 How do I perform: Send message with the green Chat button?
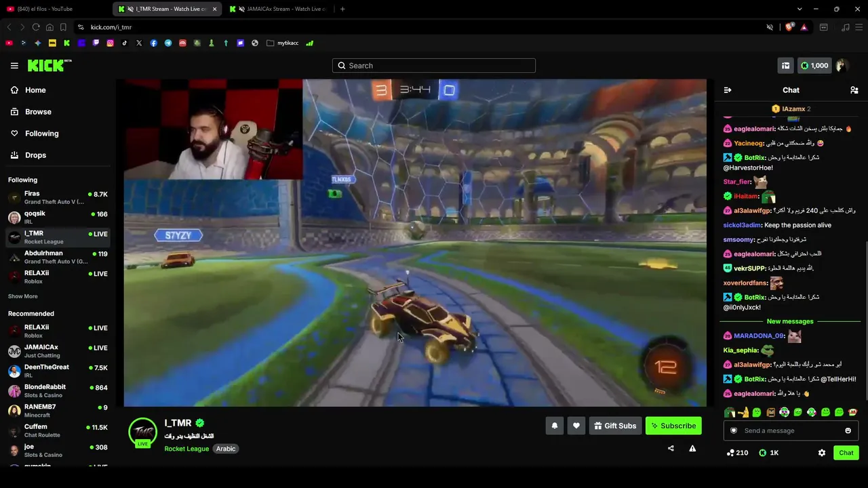click(x=846, y=453)
